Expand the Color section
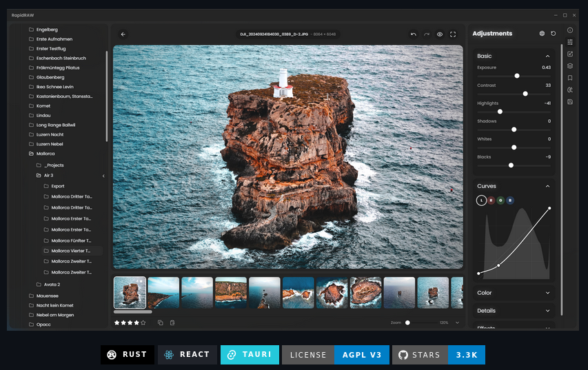588x370 pixels. tap(547, 293)
